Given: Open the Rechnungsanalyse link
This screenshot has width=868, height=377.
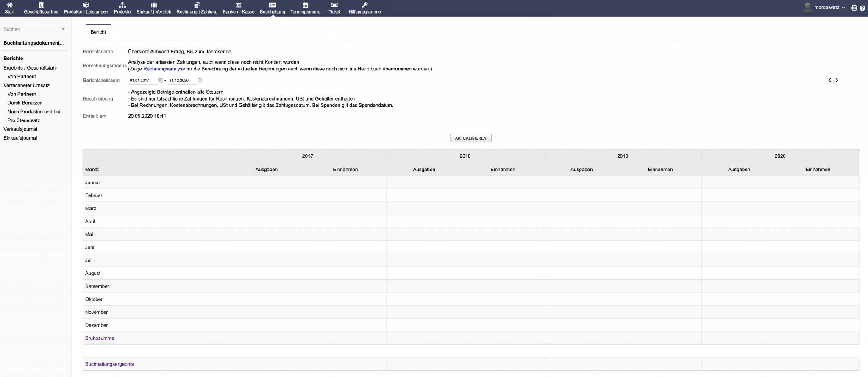Looking at the screenshot, I should [x=164, y=69].
